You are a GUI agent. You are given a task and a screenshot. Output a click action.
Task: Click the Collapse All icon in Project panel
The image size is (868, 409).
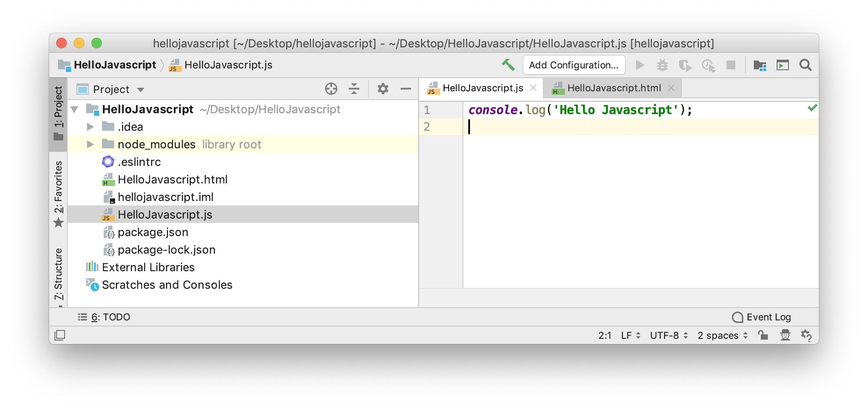coord(354,89)
